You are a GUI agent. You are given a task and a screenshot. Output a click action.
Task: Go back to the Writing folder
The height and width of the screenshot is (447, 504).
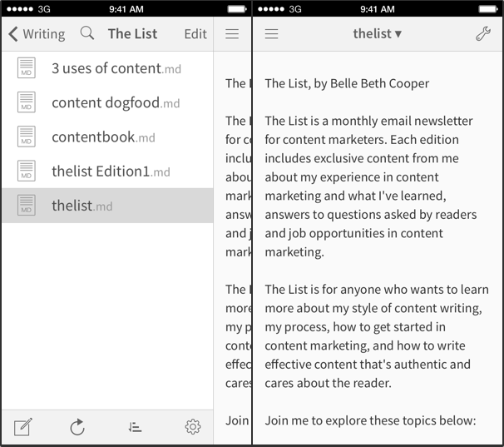point(37,34)
